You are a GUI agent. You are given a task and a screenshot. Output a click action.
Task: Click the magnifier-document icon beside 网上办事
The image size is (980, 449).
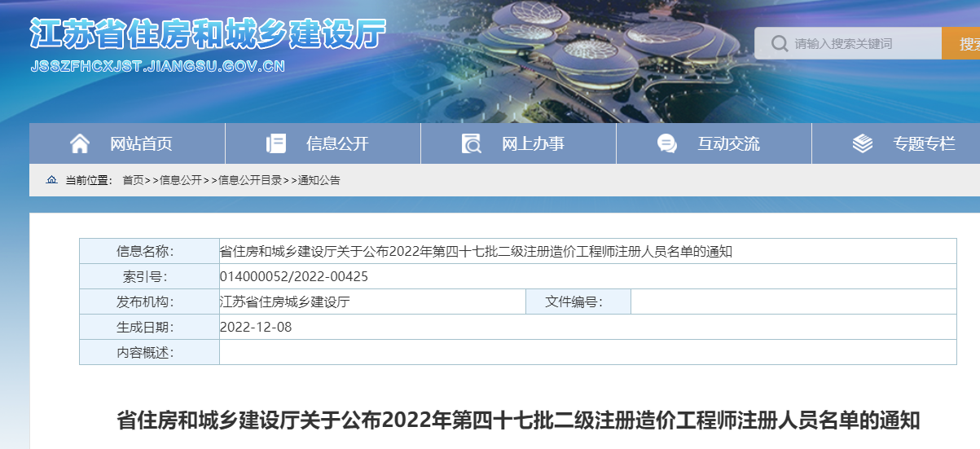[471, 144]
